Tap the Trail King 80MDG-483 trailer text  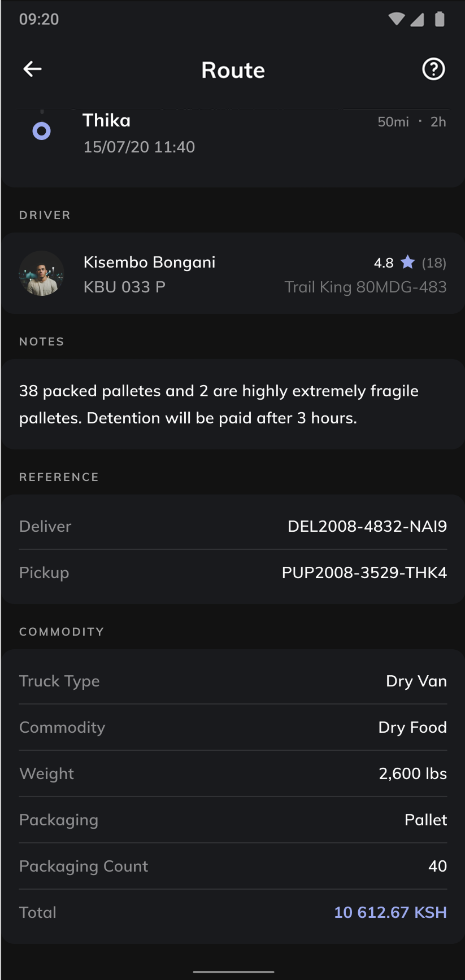365,287
